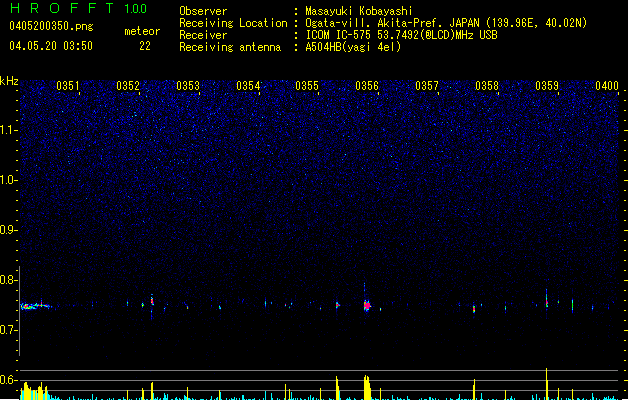Click the meteor count value 22

pos(145,46)
